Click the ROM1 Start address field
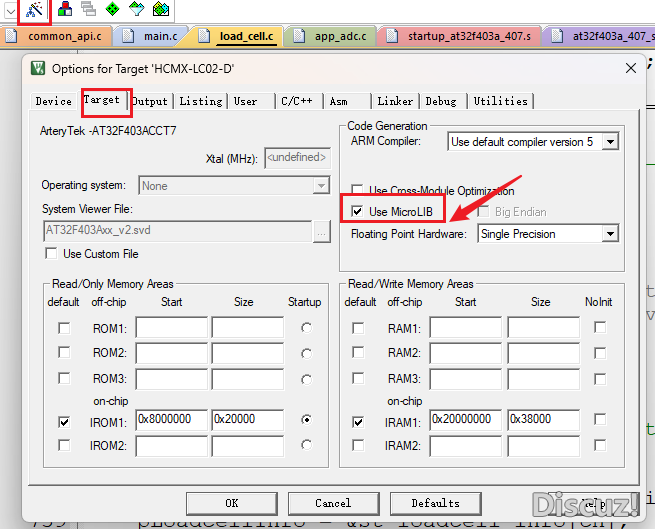Screen dimensions: 655x529 coord(171,327)
